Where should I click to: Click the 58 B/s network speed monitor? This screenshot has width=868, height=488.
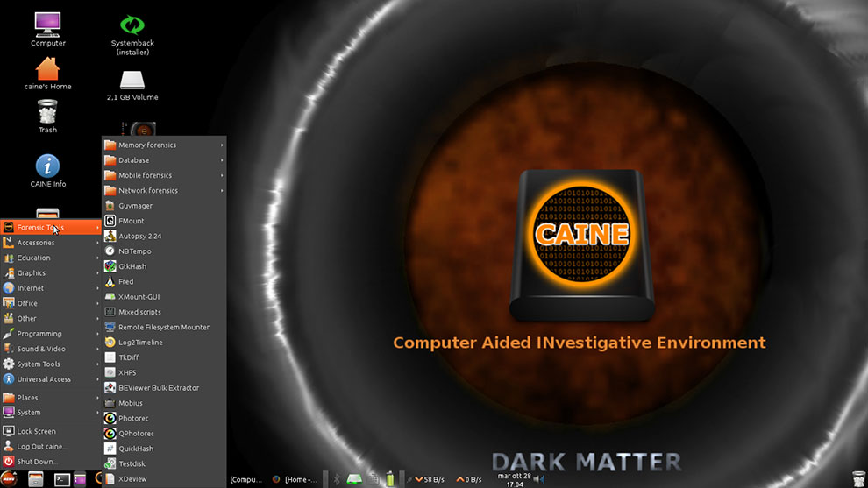430,480
